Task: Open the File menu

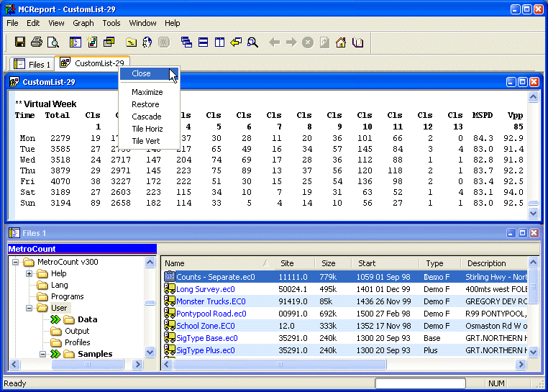Action: tap(12, 23)
